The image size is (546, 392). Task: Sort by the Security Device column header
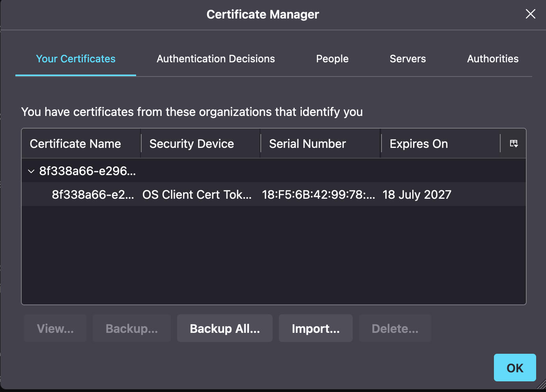(x=201, y=144)
